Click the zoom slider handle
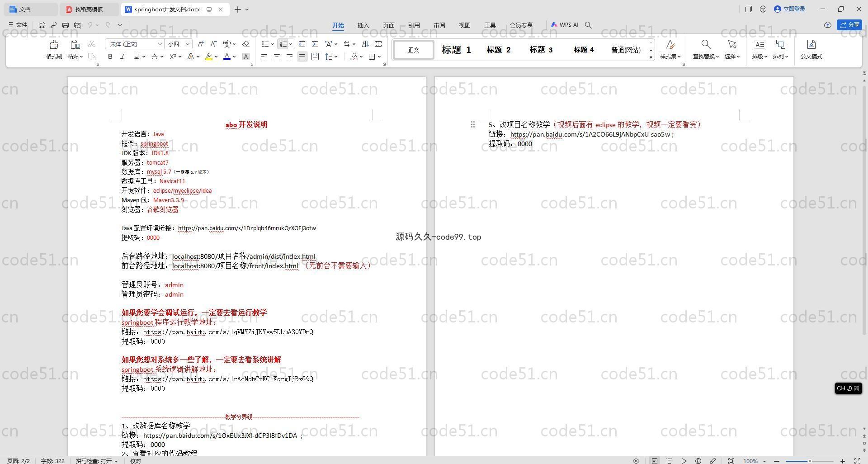 (x=810, y=461)
